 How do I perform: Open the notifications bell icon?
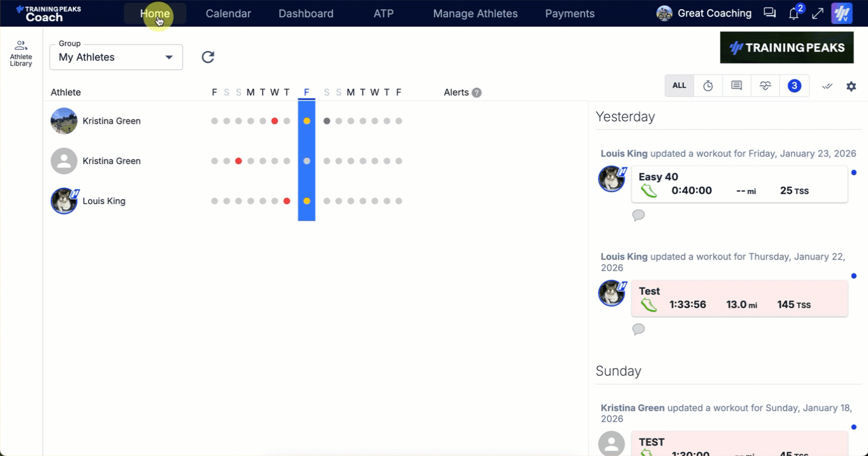pos(794,14)
